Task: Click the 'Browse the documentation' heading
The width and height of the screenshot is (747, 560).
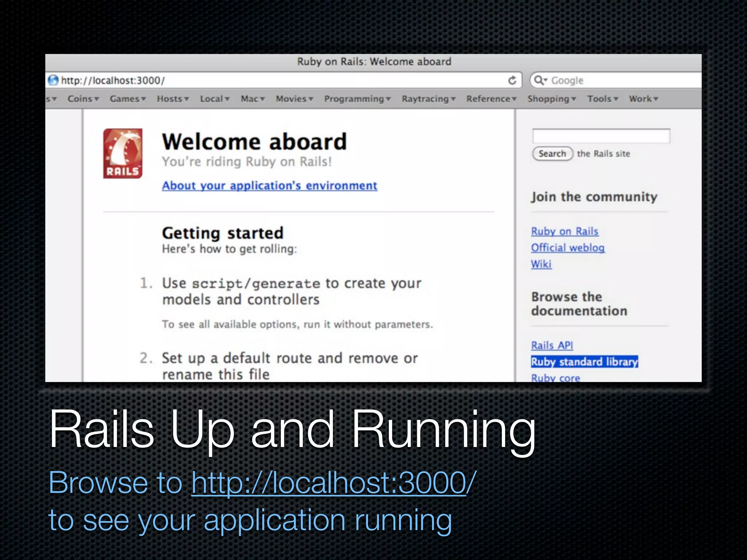Action: (579, 304)
